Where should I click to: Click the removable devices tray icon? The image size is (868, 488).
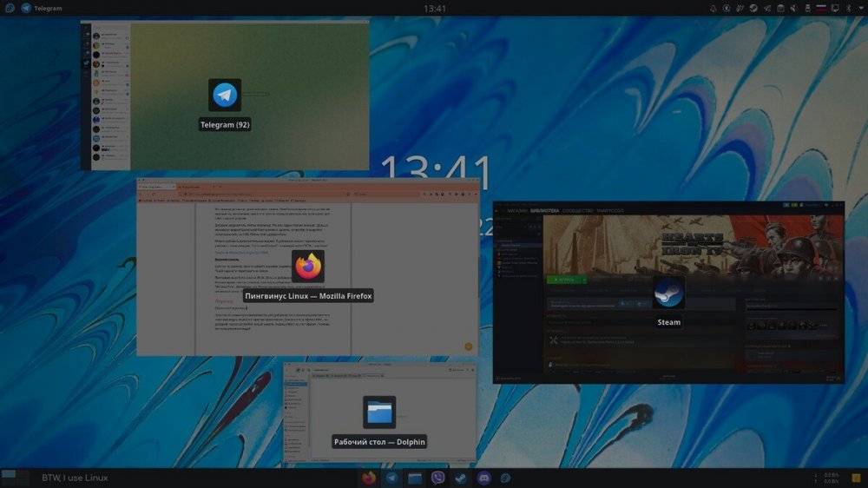pyautogui.click(x=807, y=8)
